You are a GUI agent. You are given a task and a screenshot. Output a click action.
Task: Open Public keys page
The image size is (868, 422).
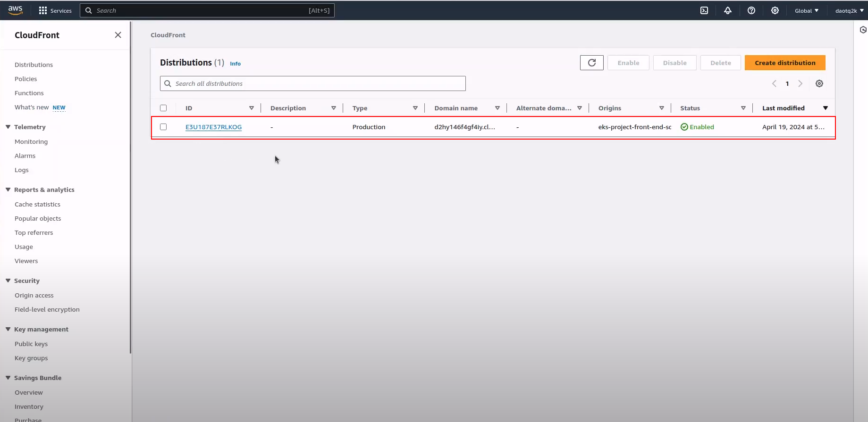[31, 344]
